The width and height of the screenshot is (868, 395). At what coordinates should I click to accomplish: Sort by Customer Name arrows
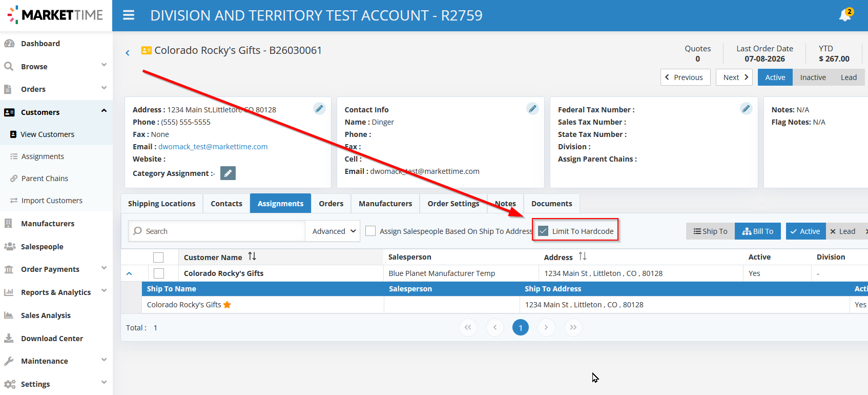252,256
